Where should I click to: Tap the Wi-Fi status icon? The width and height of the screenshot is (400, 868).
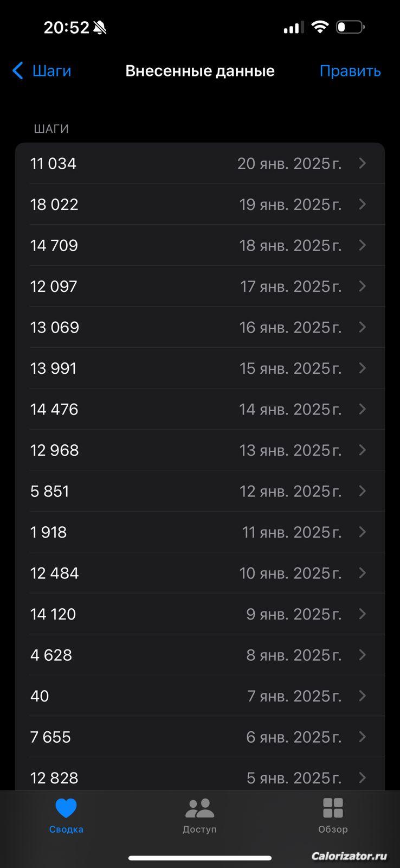pyautogui.click(x=320, y=27)
